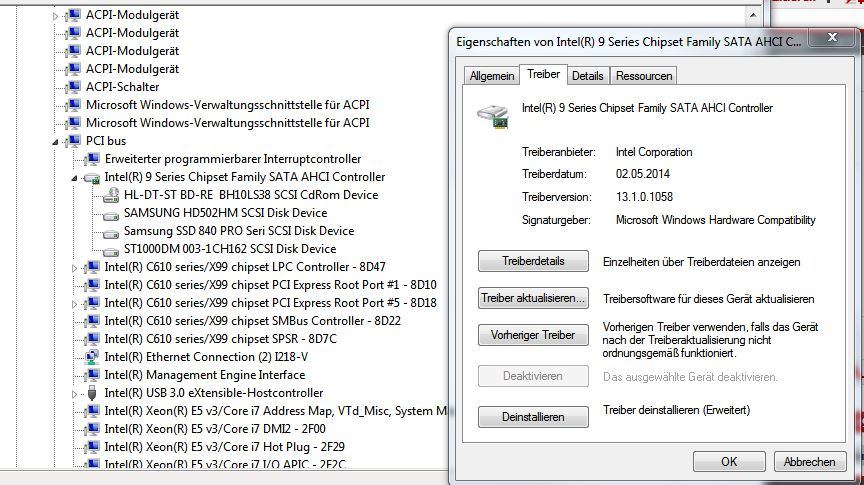Screen dimensions: 864x485
Task: Click the PCI bus device icon
Action: pos(74,141)
